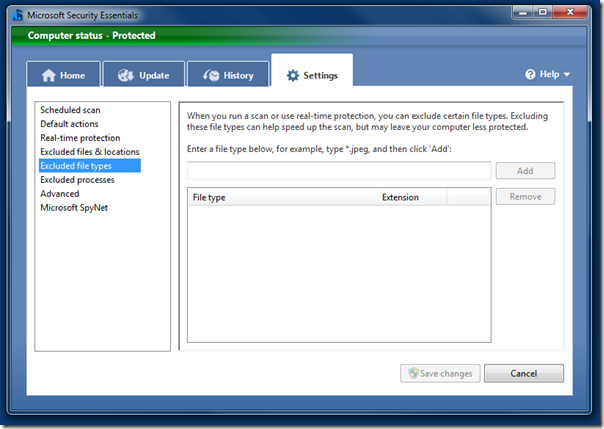Click the gear icon on the Settings tab
This screenshot has width=604, height=429.
pyautogui.click(x=293, y=75)
